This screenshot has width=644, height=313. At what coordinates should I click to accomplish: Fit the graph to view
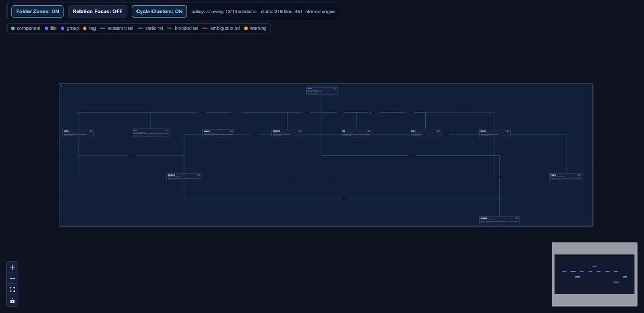[x=12, y=289]
